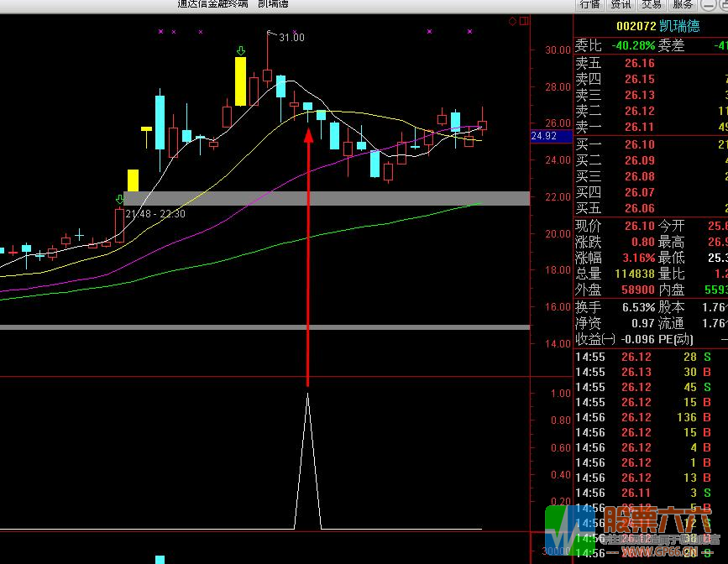Select the 卖四 row at 26.15
This screenshot has width=728, height=564.
click(651, 80)
